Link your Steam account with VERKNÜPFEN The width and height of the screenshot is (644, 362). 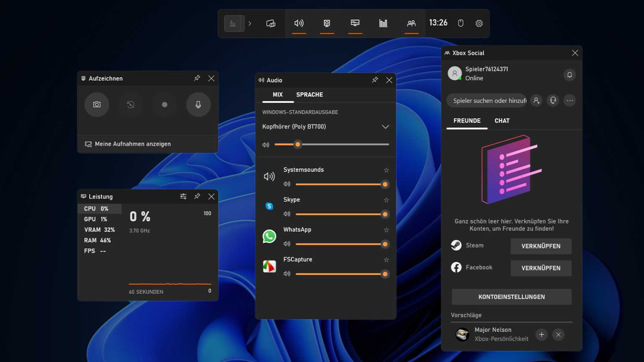click(x=540, y=246)
